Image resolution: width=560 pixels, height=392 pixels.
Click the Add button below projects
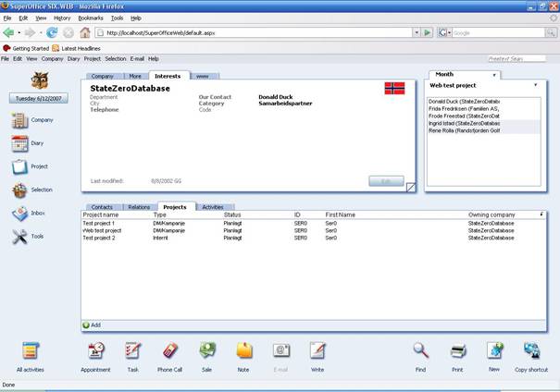click(92, 325)
